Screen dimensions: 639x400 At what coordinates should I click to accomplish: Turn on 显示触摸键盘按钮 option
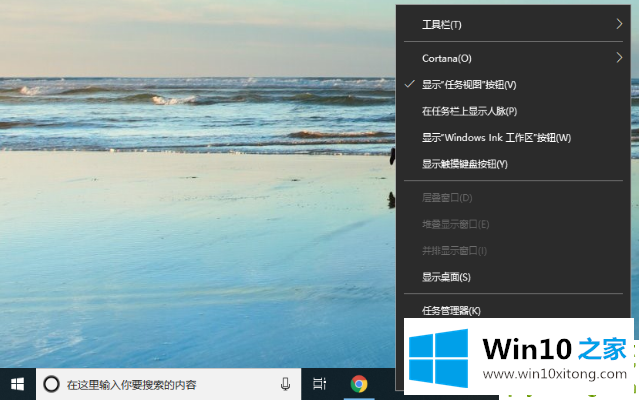coord(465,163)
